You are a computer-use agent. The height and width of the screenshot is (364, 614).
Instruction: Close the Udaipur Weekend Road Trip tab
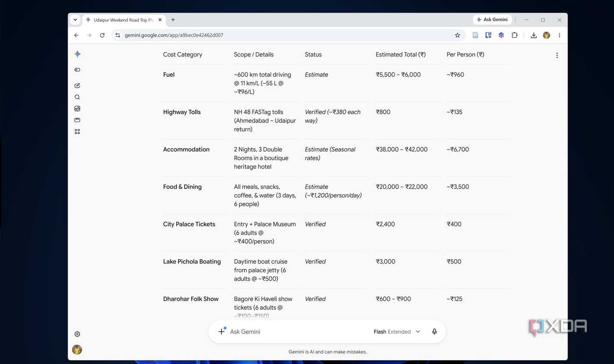(160, 20)
